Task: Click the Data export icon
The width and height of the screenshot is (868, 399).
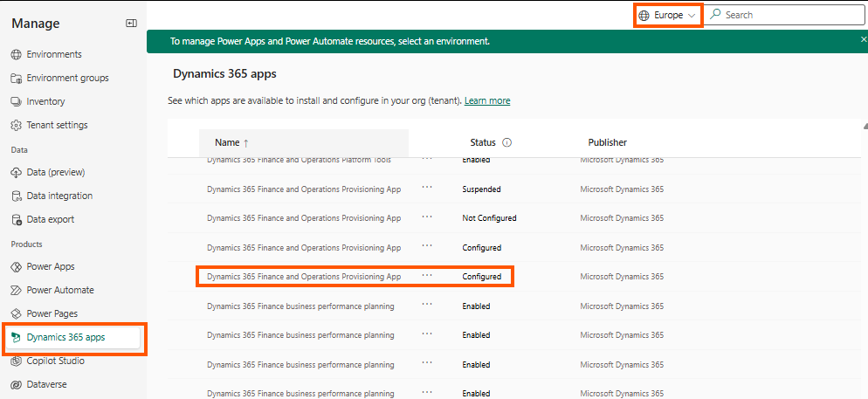Action: pyautogui.click(x=16, y=219)
